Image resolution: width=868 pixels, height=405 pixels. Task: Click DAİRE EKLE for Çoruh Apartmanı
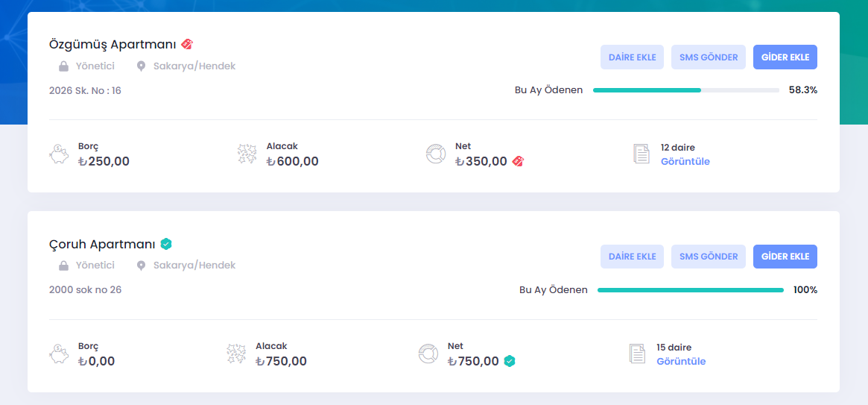(x=632, y=257)
